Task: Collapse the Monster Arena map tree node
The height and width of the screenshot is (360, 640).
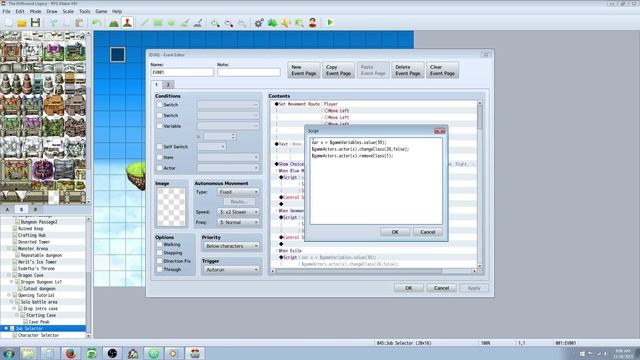Action: (x=9, y=249)
